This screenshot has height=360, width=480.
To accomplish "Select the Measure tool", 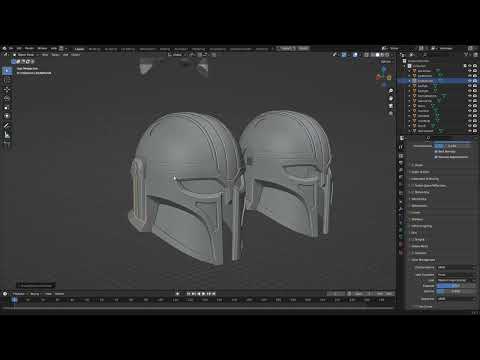I will pyautogui.click(x=7, y=135).
